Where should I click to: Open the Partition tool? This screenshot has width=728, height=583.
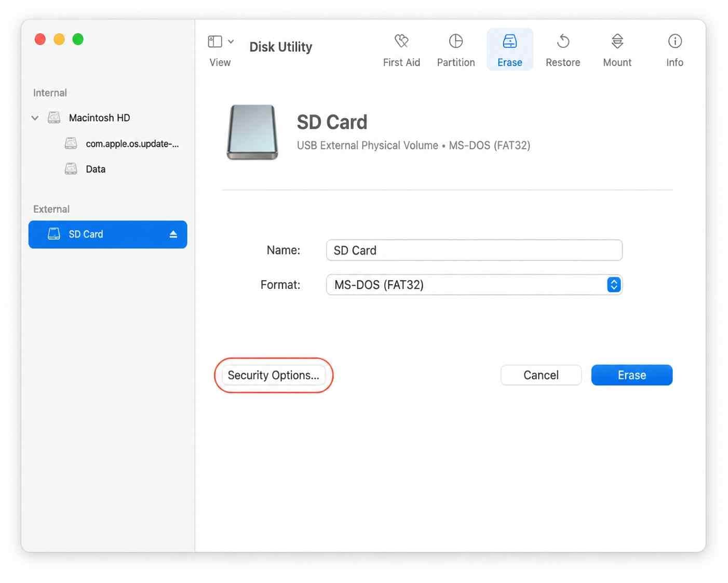pos(455,50)
